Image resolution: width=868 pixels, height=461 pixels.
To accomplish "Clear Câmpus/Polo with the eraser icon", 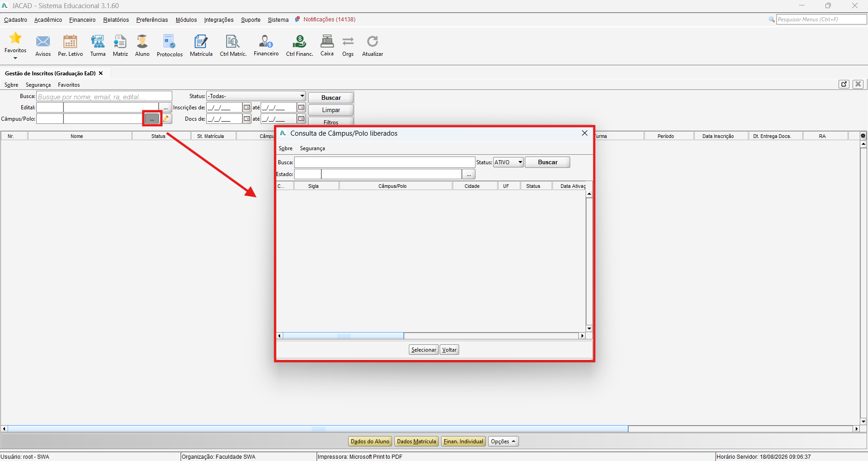I will 167,119.
